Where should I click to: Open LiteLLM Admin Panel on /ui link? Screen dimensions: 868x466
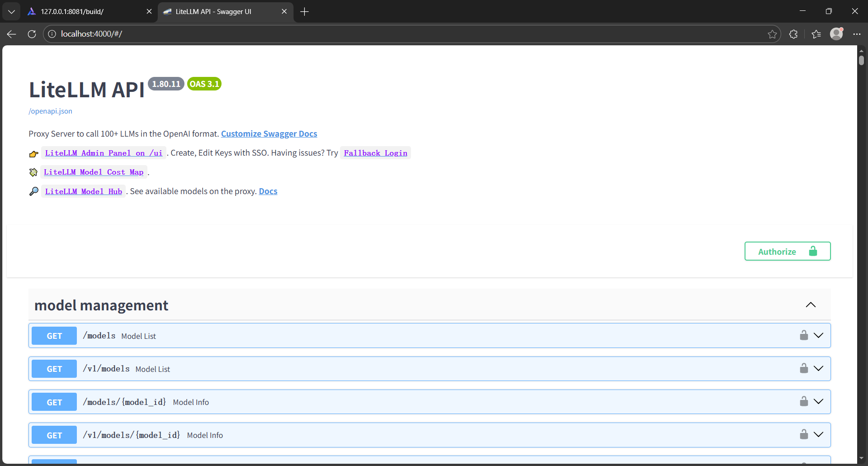pos(104,153)
